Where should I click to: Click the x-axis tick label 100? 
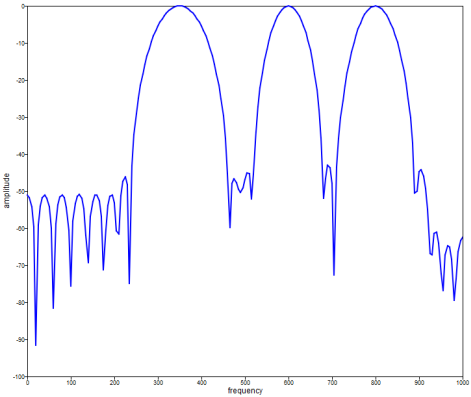71,382
